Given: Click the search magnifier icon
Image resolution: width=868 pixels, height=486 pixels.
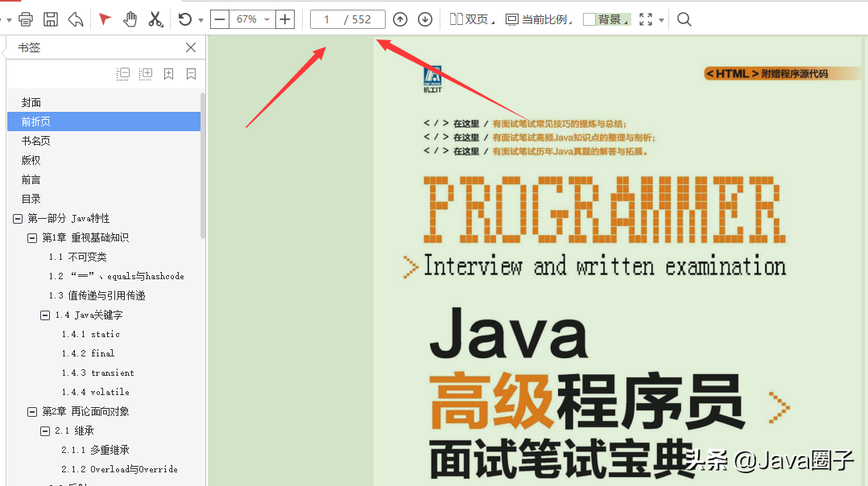Looking at the screenshot, I should point(684,20).
